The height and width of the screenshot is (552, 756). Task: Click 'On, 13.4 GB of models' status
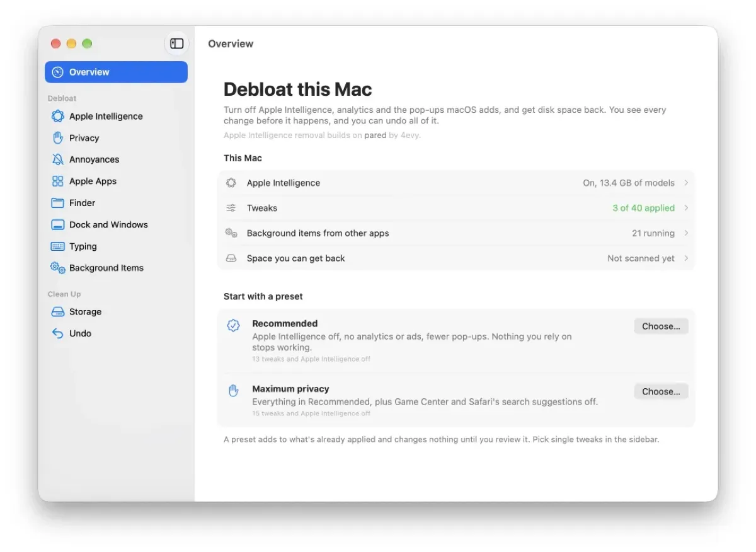click(629, 183)
